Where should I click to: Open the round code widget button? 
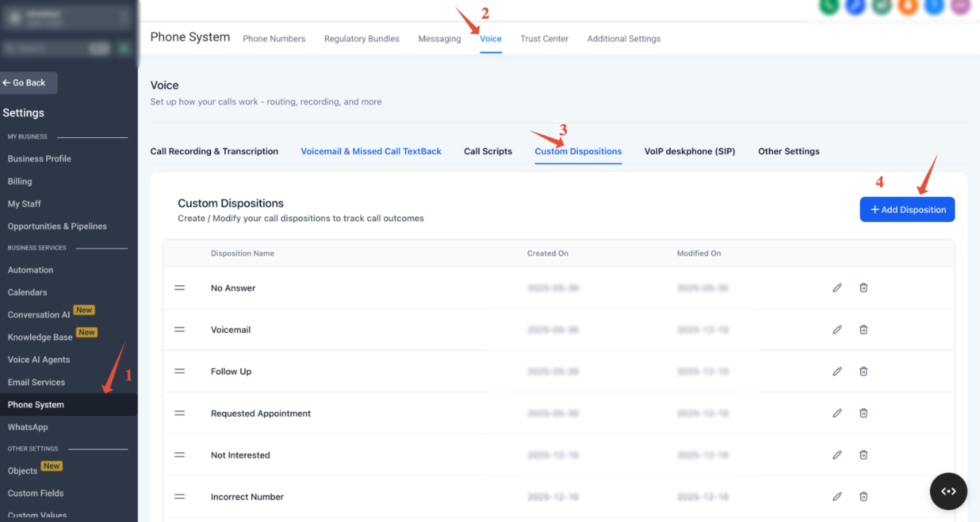click(948, 491)
